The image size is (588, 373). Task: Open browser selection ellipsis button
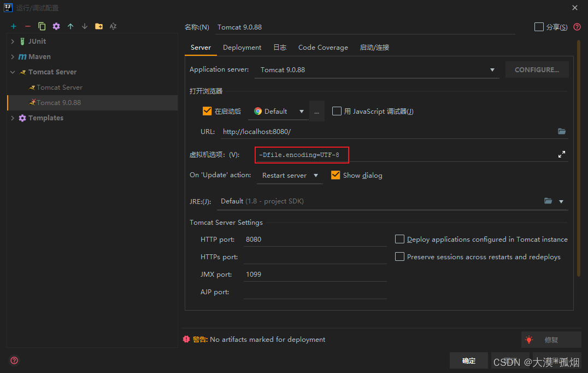click(x=317, y=112)
